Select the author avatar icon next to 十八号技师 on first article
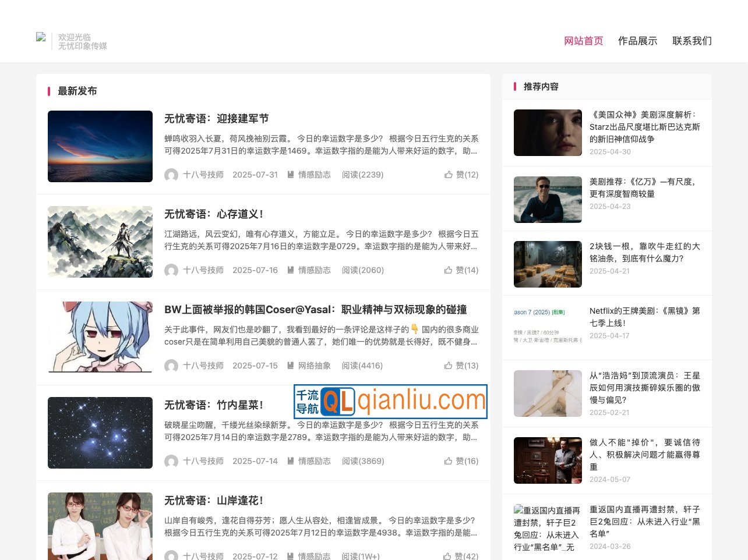This screenshot has width=748, height=560. [171, 175]
